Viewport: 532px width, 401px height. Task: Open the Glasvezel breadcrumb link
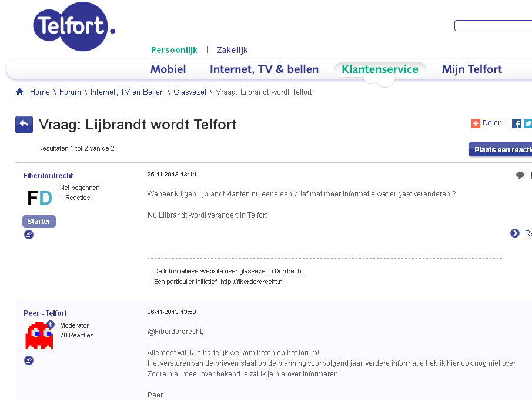[190, 92]
